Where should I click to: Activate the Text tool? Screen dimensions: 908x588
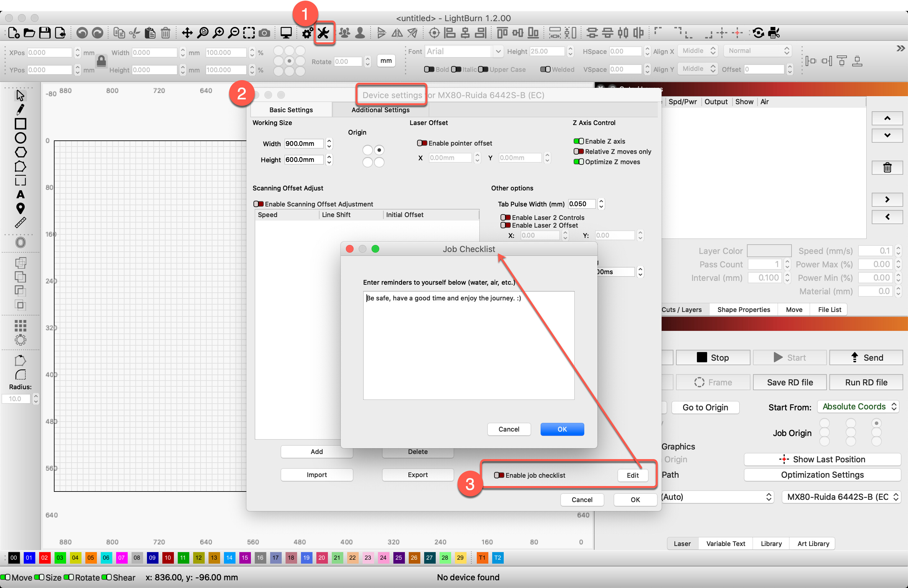(21, 195)
